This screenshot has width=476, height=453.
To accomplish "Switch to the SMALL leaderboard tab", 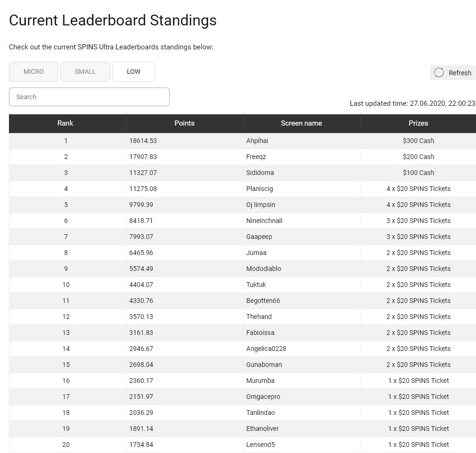I will [x=85, y=72].
